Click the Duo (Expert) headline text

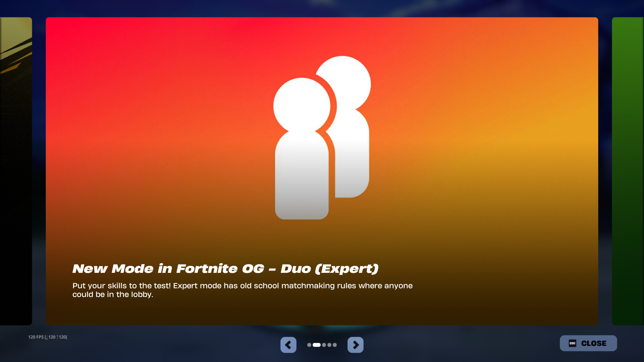225,268
